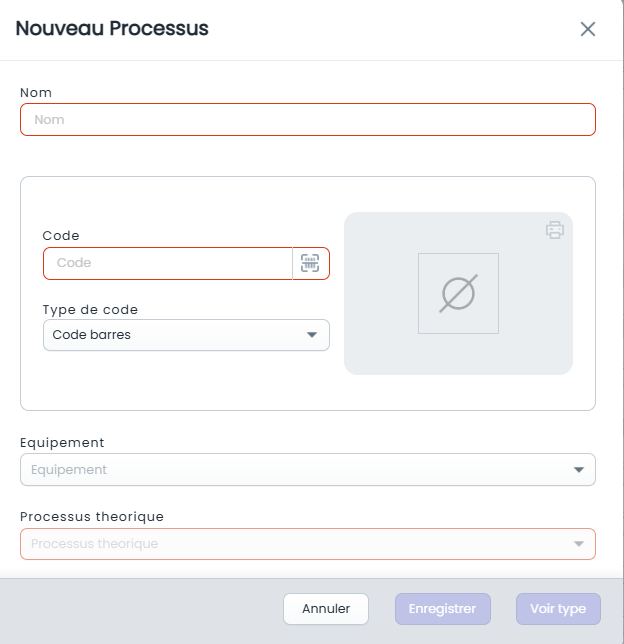Click the printer icon in preview panel

(555, 230)
